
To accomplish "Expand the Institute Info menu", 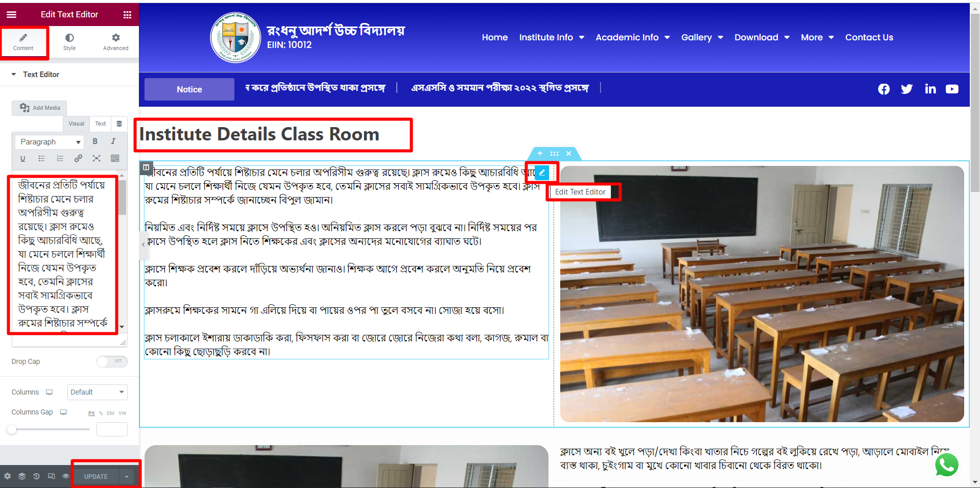I will [x=552, y=37].
